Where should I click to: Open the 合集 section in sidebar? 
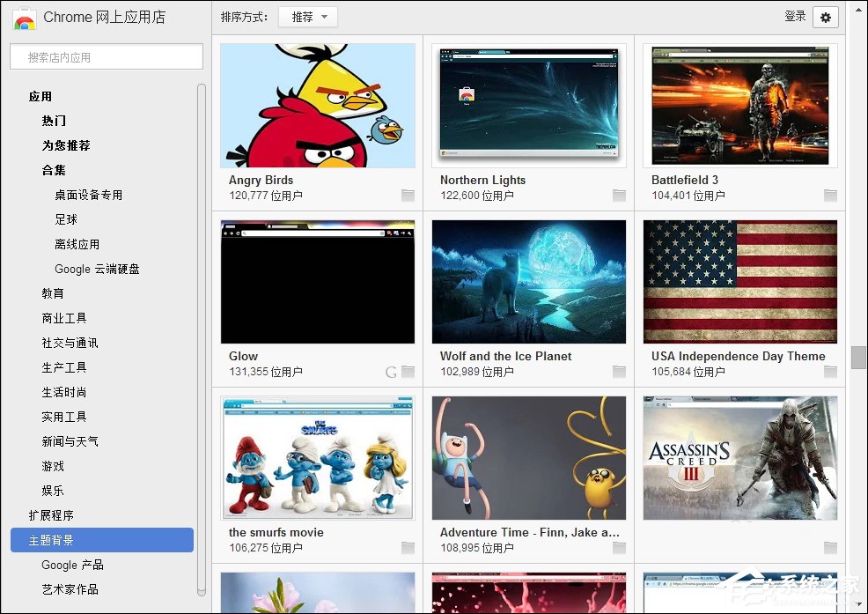(54, 170)
